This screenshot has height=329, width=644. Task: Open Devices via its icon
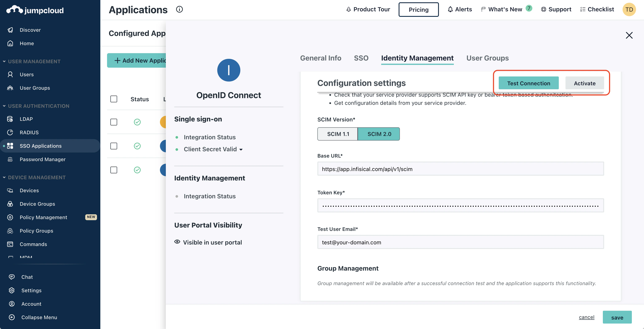pyautogui.click(x=10, y=190)
